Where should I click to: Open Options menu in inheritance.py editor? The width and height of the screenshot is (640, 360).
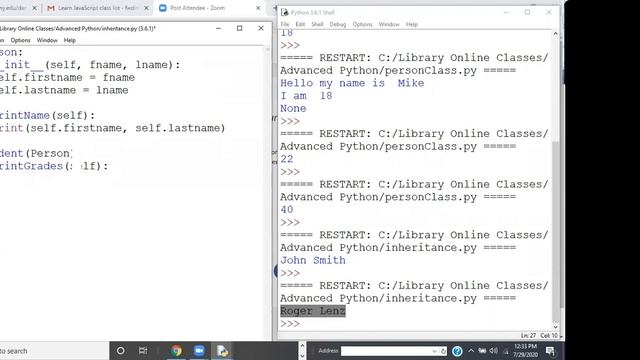point(20,40)
